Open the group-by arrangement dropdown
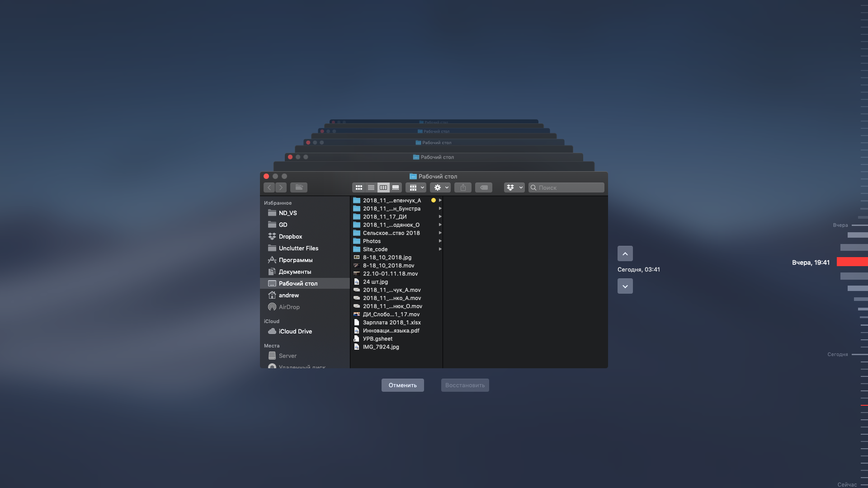This screenshot has height=488, width=868. tap(416, 188)
